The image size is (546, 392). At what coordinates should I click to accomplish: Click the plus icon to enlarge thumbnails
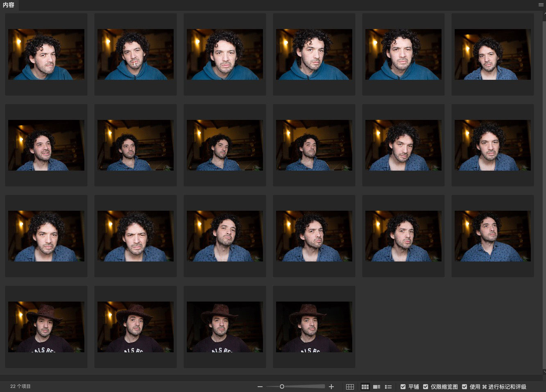(x=331, y=387)
